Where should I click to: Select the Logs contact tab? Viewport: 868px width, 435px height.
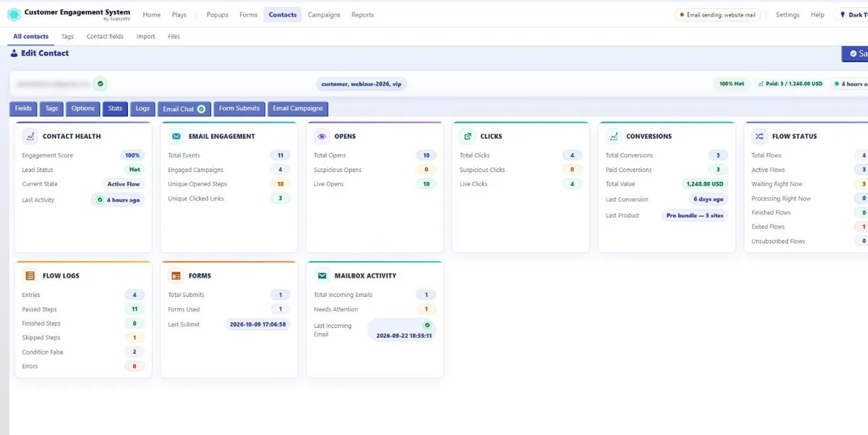[142, 108]
